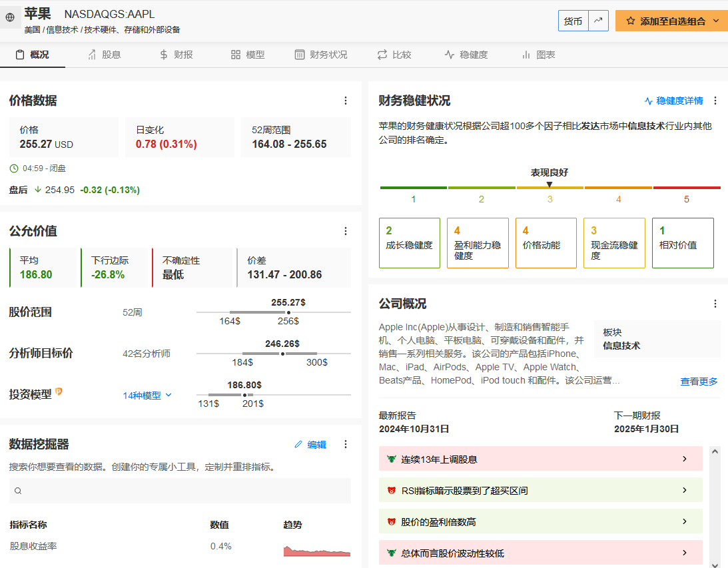Click the scroll-down arrow of insights list

[x=715, y=563]
